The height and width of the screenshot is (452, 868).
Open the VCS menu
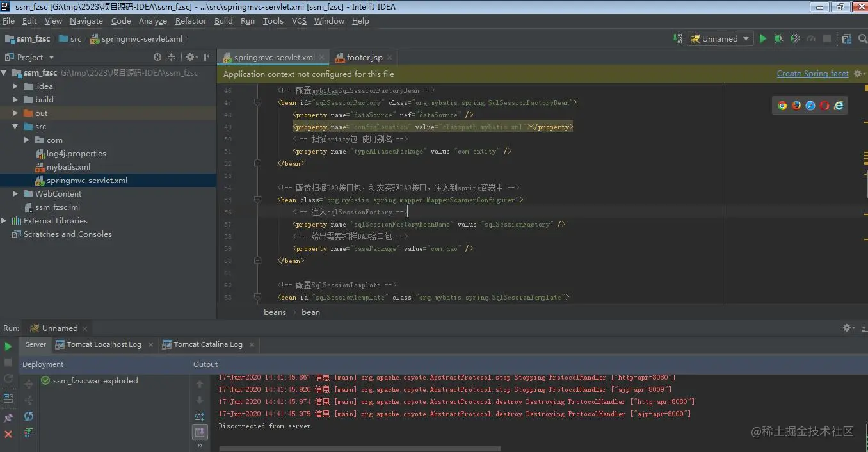298,20
